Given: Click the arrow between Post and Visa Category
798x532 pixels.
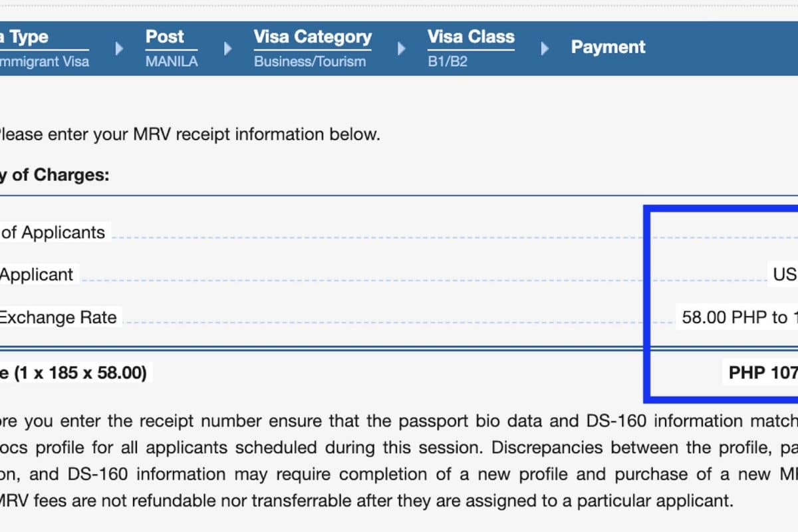Looking at the screenshot, I should 228,48.
